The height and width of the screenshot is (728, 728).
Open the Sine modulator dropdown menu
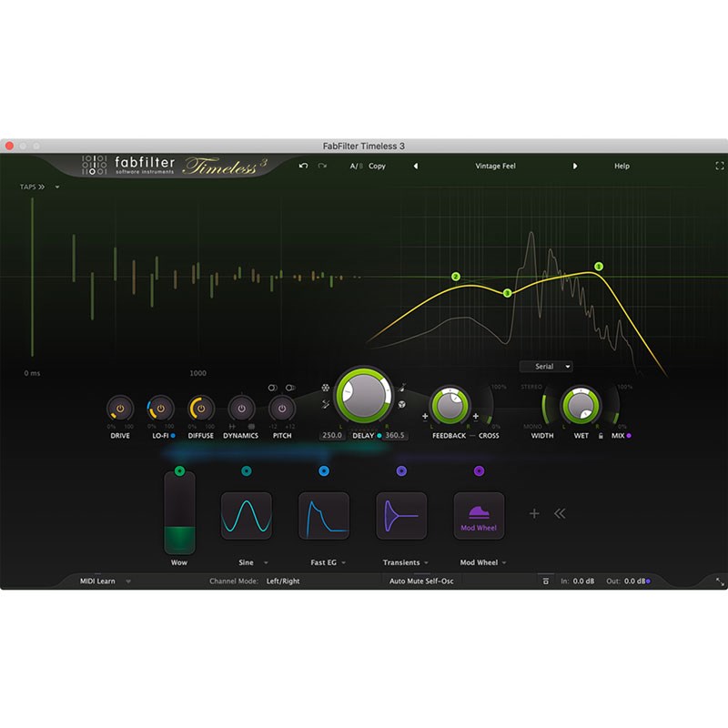(266, 563)
